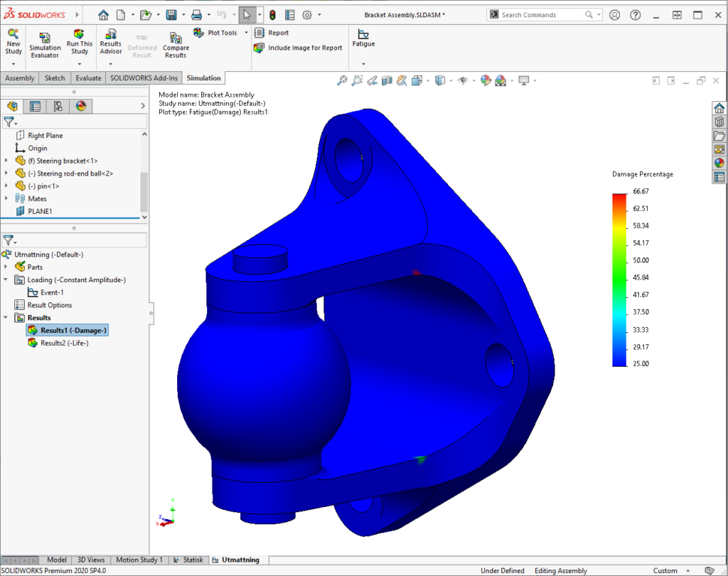728x576 pixels.
Task: Open the Simulation Evaluator
Action: 45,39
